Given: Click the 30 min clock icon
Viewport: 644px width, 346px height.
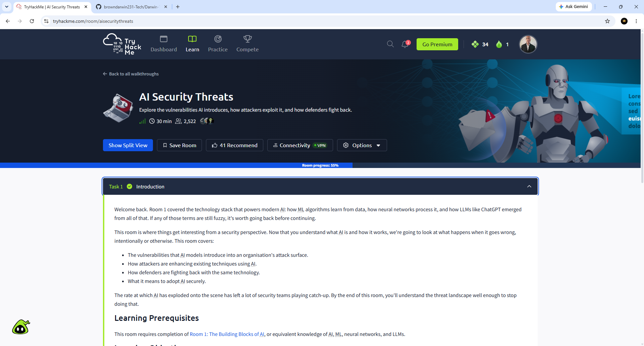Looking at the screenshot, I should click(152, 121).
